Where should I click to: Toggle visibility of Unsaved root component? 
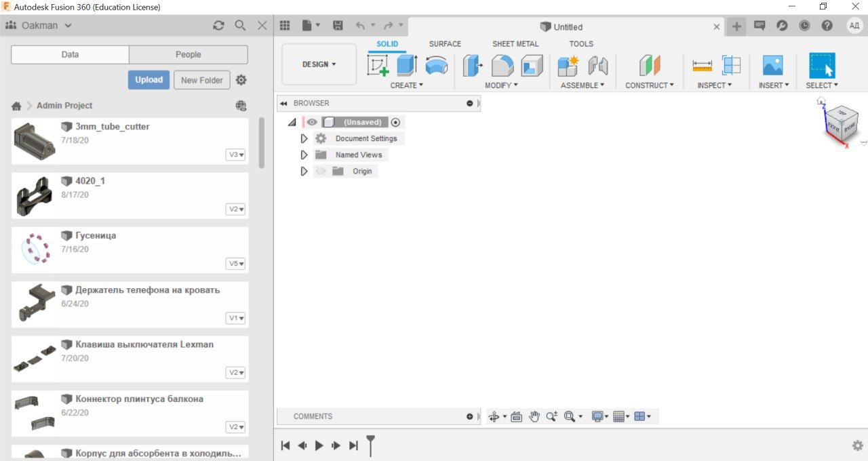click(312, 122)
